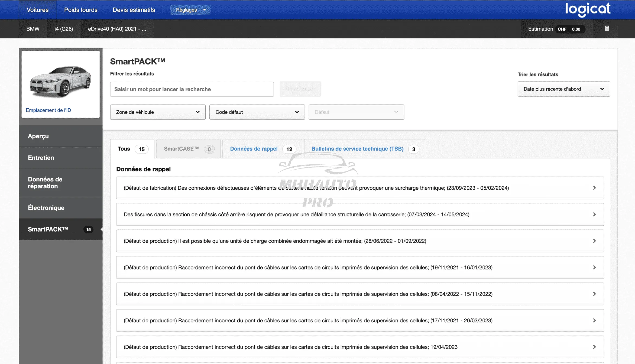Image resolution: width=635 pixels, height=364 pixels.
Task: Change sort order from Date plus récente
Action: (x=563, y=89)
